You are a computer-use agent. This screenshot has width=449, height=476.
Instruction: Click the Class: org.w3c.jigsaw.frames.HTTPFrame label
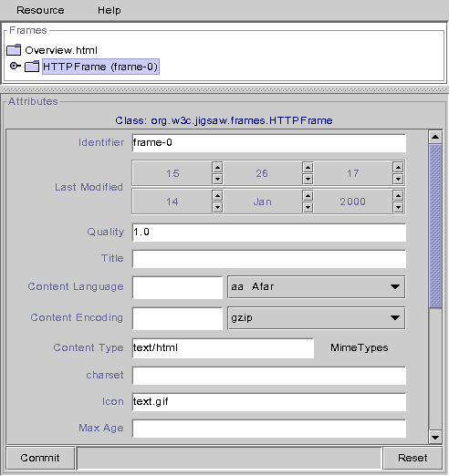[x=224, y=120]
